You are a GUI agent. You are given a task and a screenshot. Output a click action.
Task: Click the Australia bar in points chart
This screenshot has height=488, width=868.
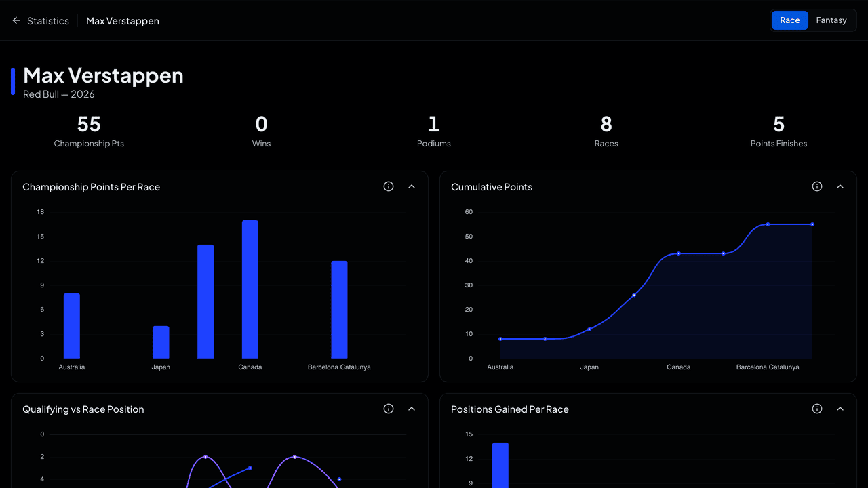point(72,326)
